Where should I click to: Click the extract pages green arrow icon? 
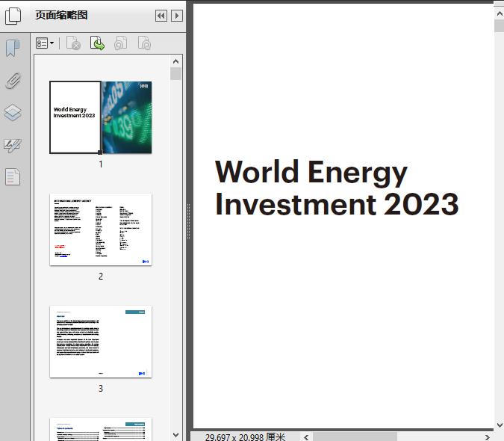click(97, 43)
